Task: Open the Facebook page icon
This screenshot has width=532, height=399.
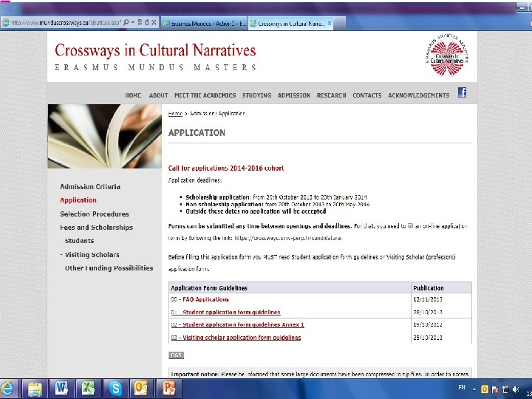Action: (x=462, y=92)
